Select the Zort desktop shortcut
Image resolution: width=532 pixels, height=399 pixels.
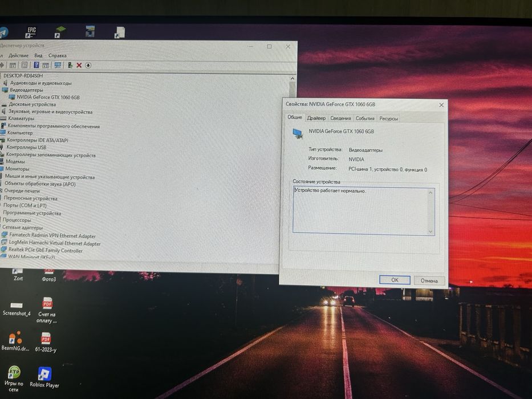coord(18,275)
